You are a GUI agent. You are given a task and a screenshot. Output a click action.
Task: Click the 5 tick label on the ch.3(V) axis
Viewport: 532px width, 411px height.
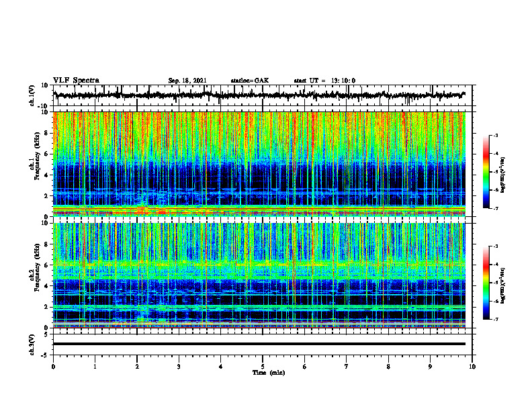click(x=47, y=334)
